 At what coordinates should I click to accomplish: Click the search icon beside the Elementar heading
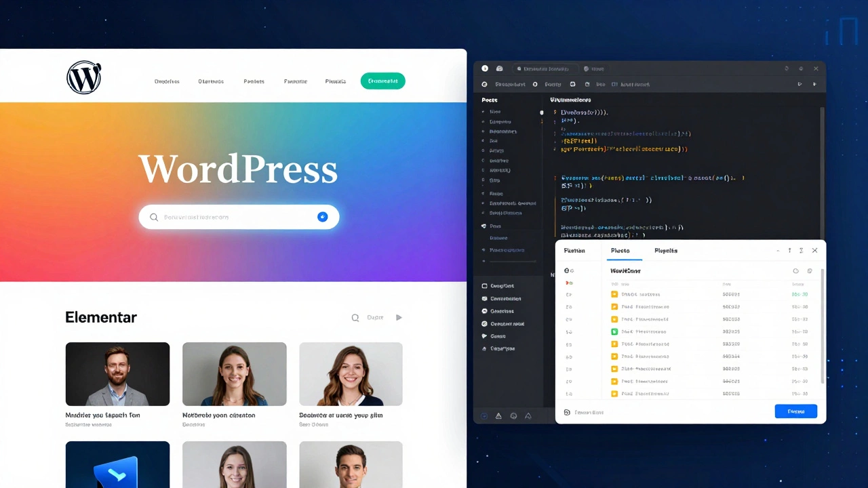355,317
